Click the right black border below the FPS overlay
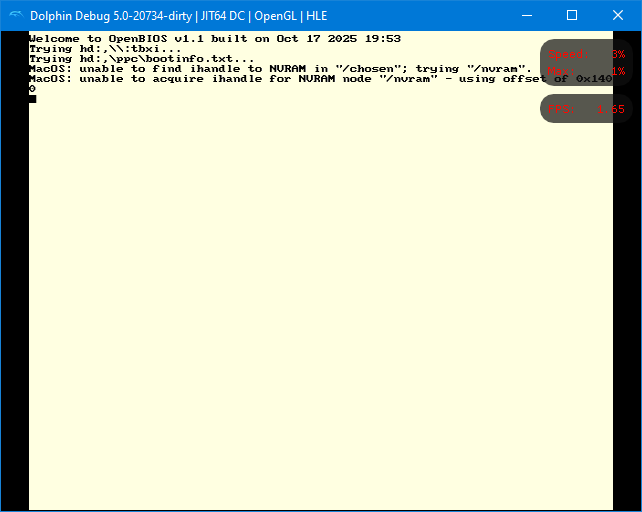 (626, 300)
